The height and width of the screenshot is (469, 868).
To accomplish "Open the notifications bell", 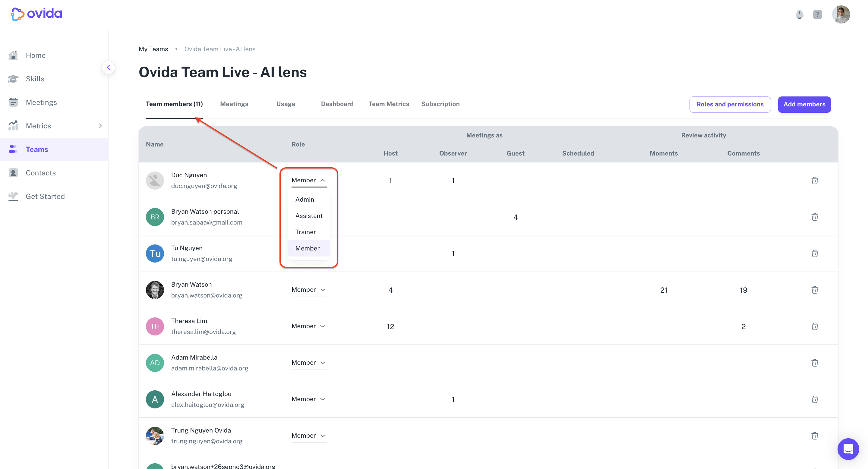I will point(799,14).
